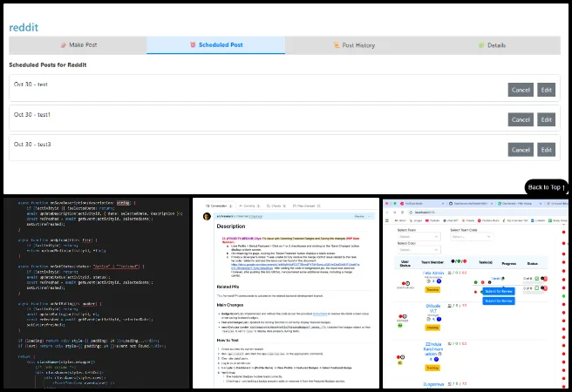This screenshot has height=392, width=572.
Task: Click the pencil icon on Make Post tab
Action: [63, 44]
